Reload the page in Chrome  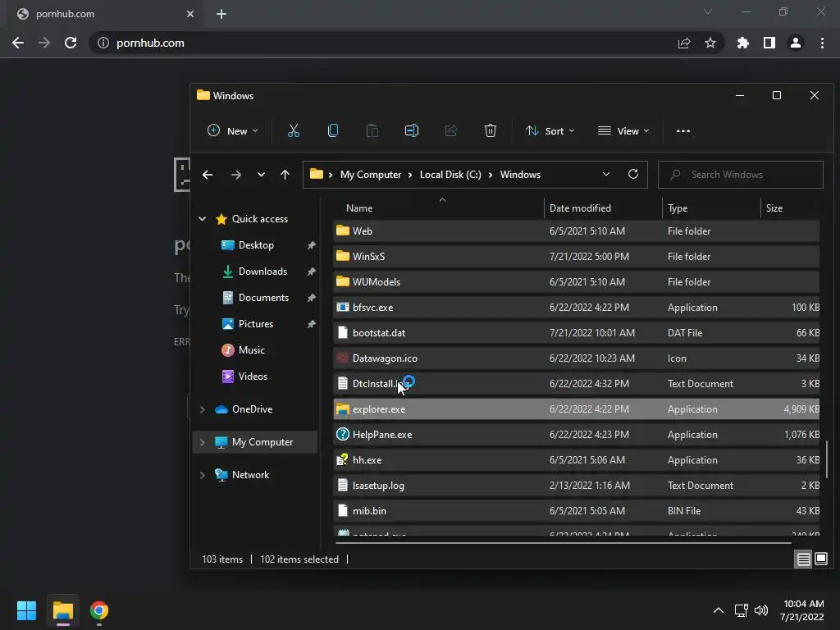coord(71,43)
